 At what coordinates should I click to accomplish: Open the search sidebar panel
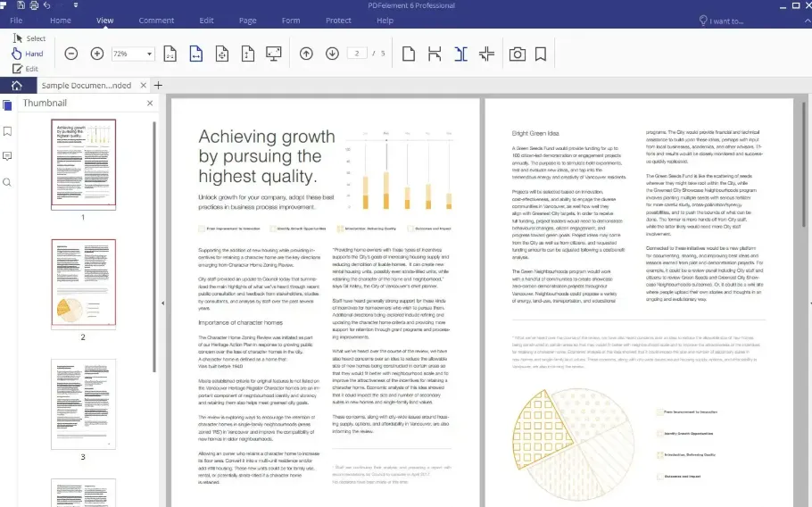tap(7, 182)
